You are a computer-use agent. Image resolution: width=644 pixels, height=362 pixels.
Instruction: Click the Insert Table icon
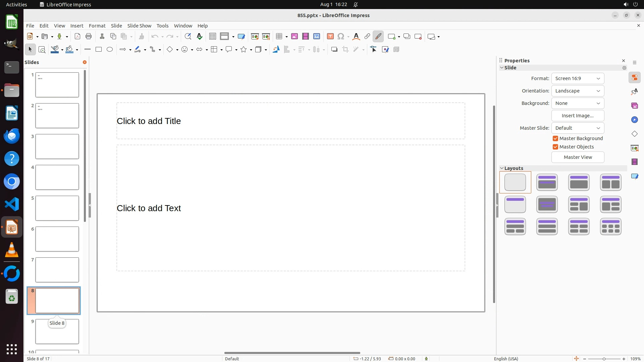[x=279, y=37]
